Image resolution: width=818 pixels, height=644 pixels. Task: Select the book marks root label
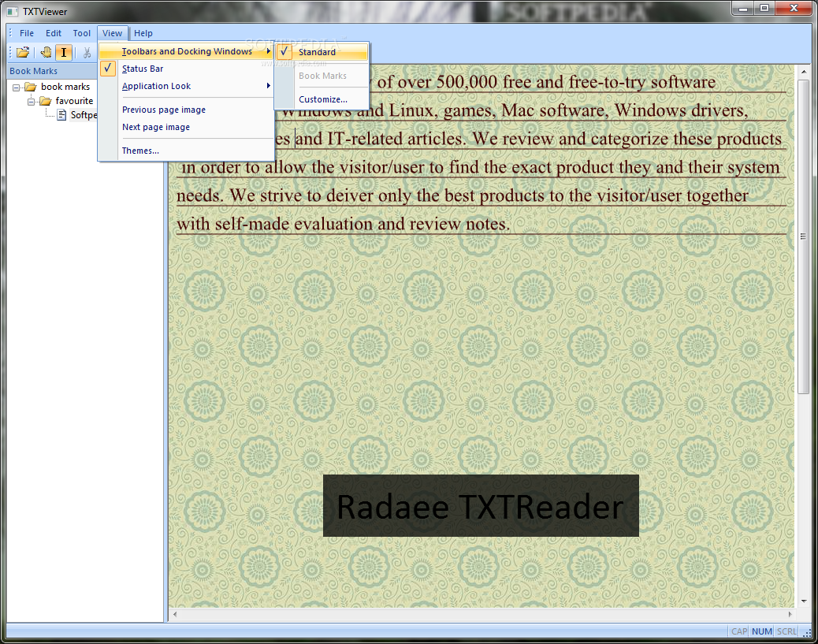65,87
